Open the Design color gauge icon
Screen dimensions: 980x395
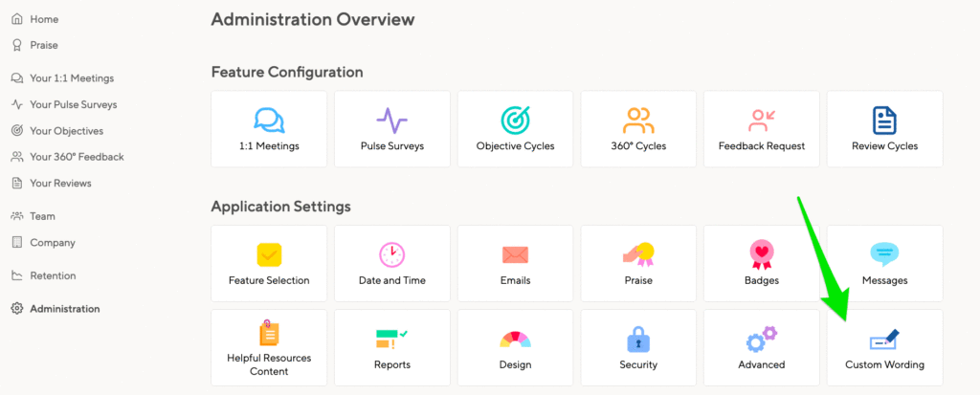click(x=515, y=339)
